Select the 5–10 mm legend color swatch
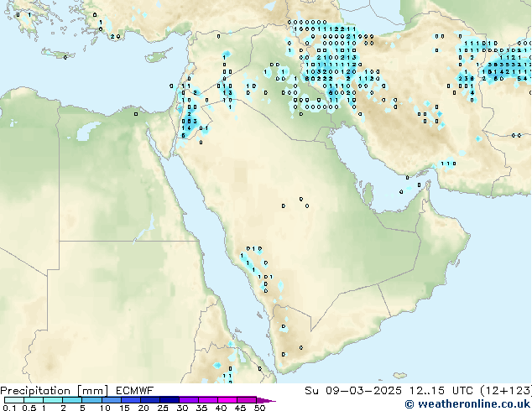Screen dimensions: 532x411 (91, 400)
